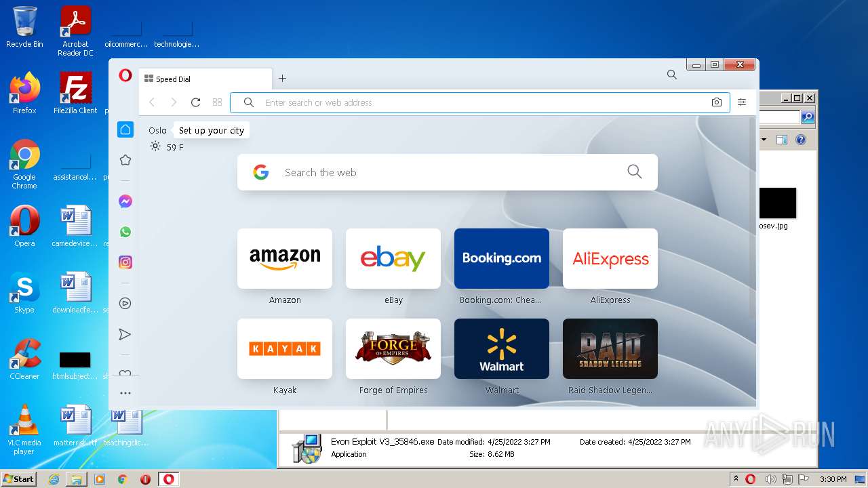
Task: Reload the current page
Action: pyautogui.click(x=195, y=102)
